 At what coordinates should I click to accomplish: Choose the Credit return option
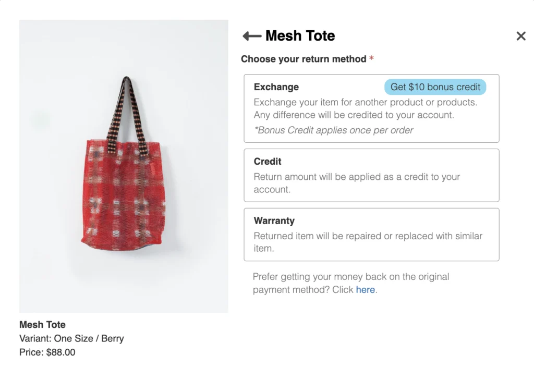[371, 175]
